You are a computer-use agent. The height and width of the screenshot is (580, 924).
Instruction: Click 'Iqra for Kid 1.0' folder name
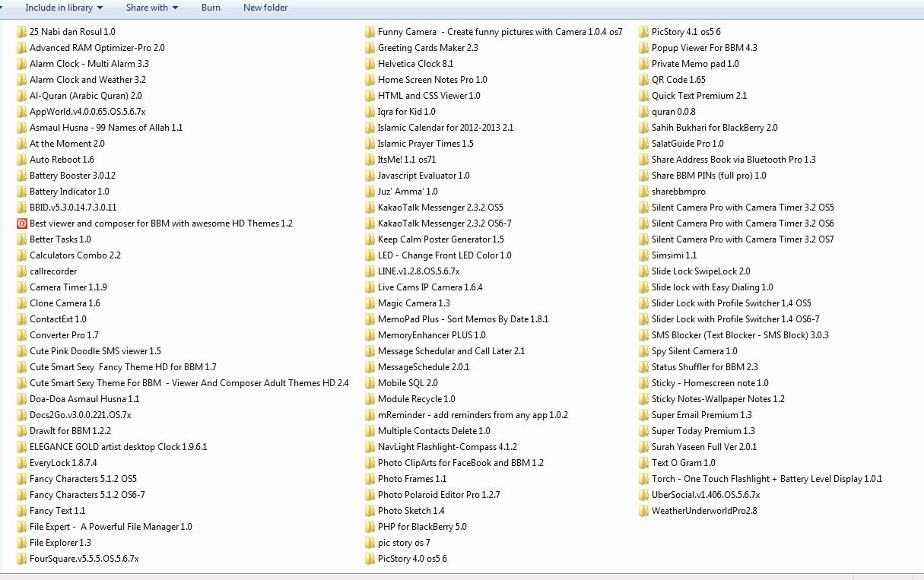pyautogui.click(x=407, y=112)
